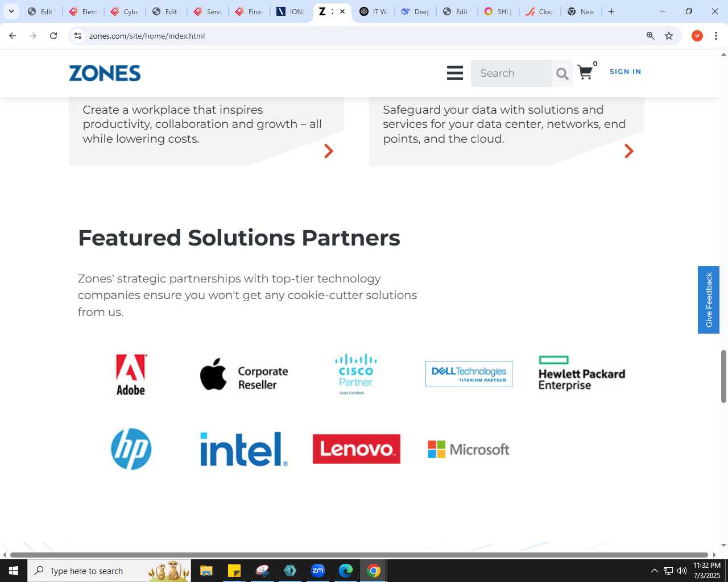Bookmark this page with star icon
This screenshot has width=728, height=582.
669,36
